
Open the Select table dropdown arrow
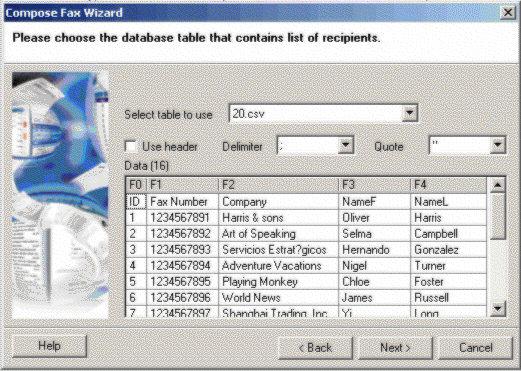410,113
